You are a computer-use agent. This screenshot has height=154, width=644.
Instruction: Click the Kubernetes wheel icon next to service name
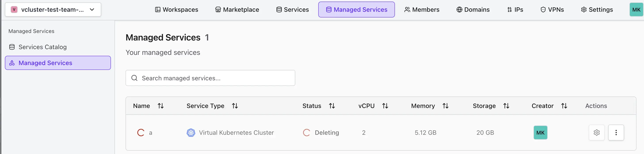point(191,133)
